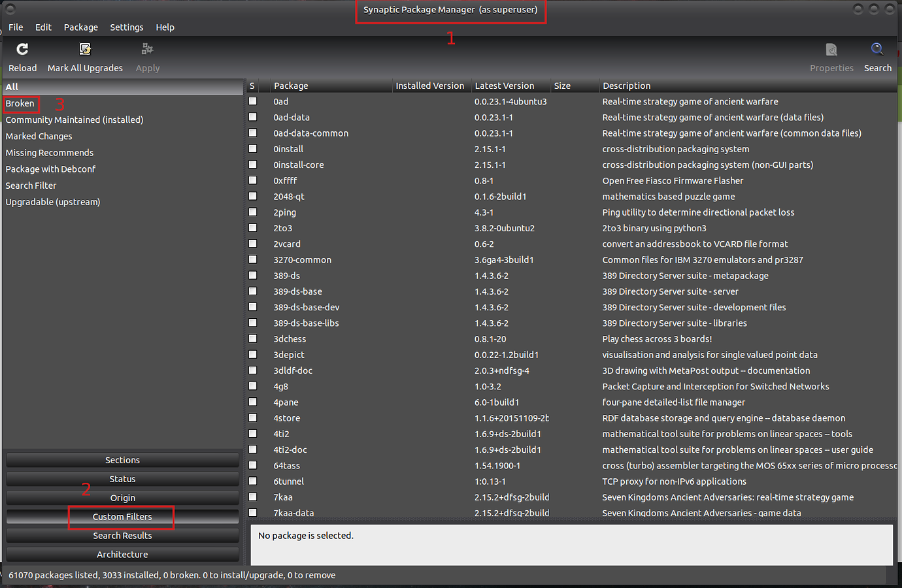Toggle status checkbox for 3dchess
902x588 pixels.
tap(253, 338)
